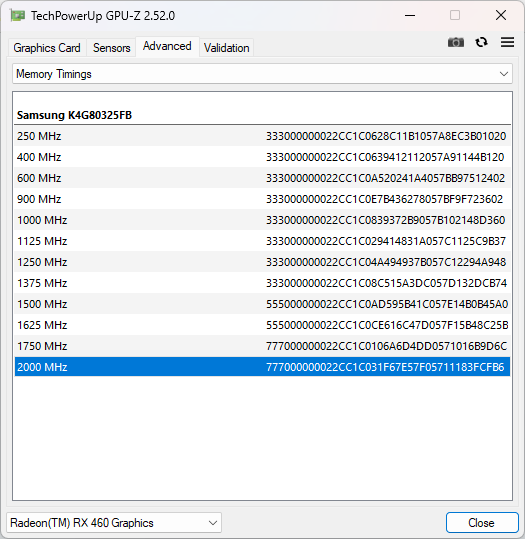Click timing value ending in D132DCB74
Image resolution: width=525 pixels, height=539 pixels.
tap(386, 283)
